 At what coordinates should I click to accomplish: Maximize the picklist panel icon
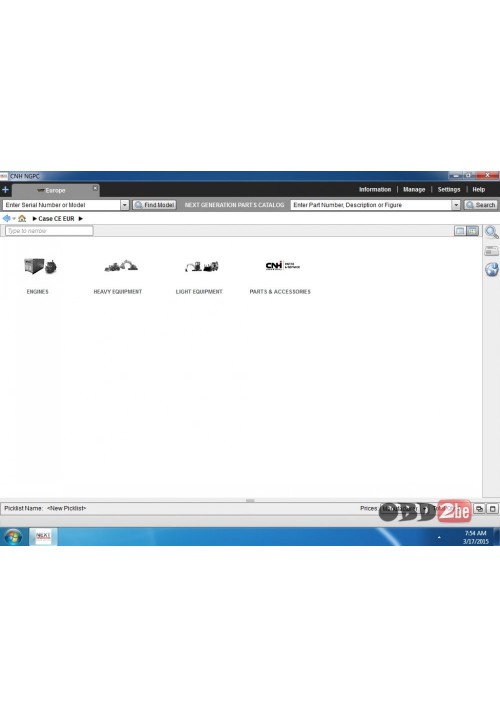493,508
